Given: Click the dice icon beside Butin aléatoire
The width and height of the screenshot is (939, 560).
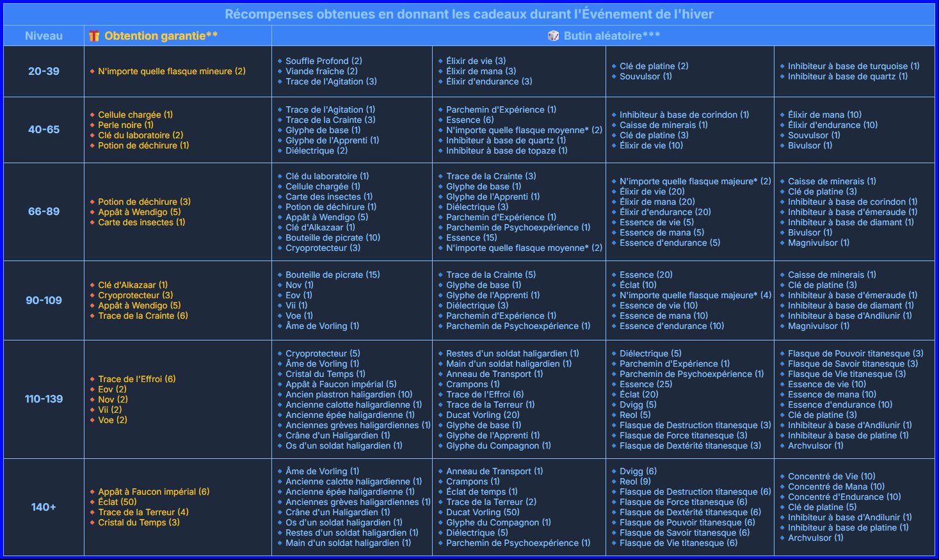Looking at the screenshot, I should pyautogui.click(x=553, y=36).
